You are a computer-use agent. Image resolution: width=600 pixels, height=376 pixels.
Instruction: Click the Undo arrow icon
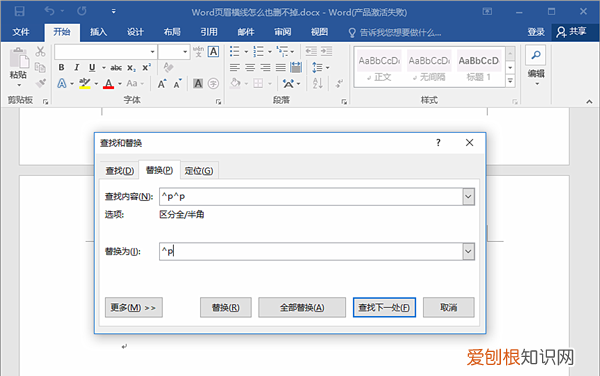point(49,11)
